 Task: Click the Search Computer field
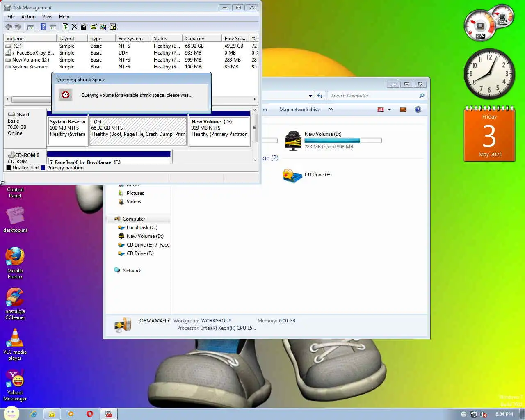(x=377, y=96)
